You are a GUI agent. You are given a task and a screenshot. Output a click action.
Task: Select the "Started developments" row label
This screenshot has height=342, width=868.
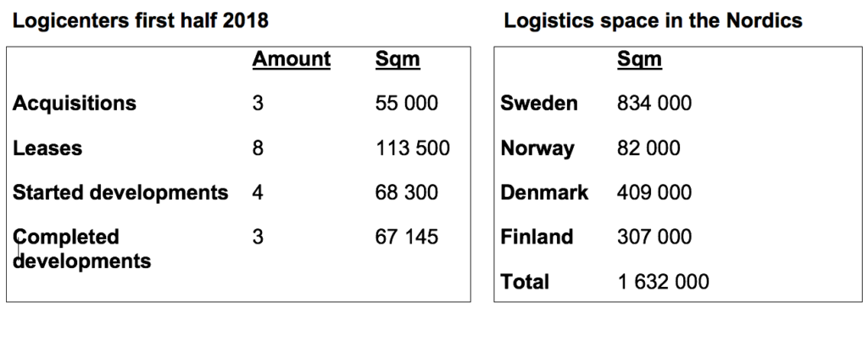click(x=120, y=193)
